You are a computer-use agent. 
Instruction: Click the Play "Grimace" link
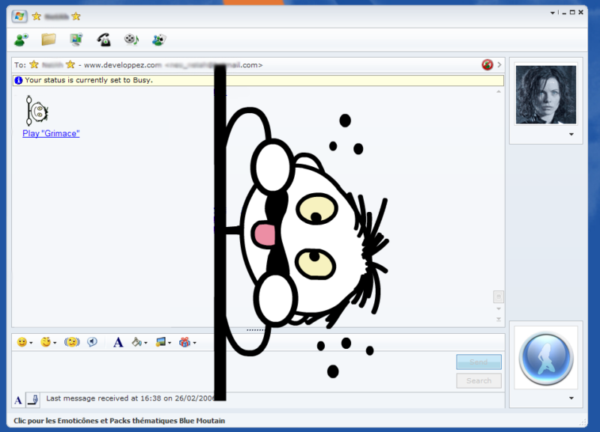coord(51,133)
